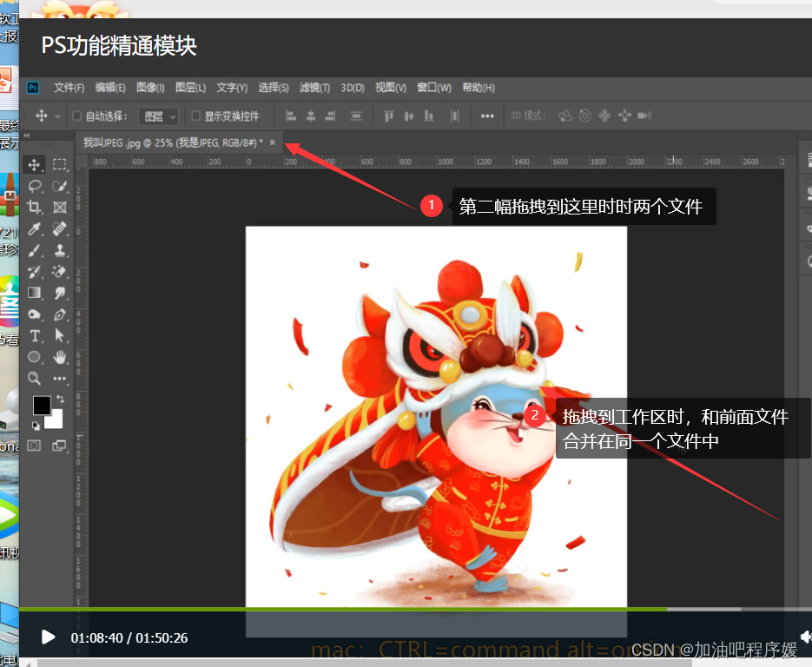This screenshot has width=812, height=667.
Task: Toggle Quick Mask mode
Action: tap(34, 446)
